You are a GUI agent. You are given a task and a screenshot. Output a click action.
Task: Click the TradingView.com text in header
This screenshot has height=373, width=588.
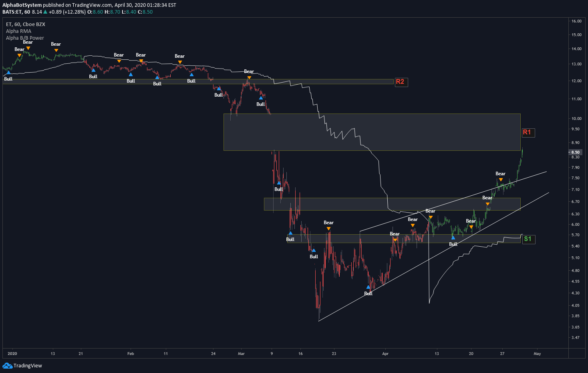point(92,5)
